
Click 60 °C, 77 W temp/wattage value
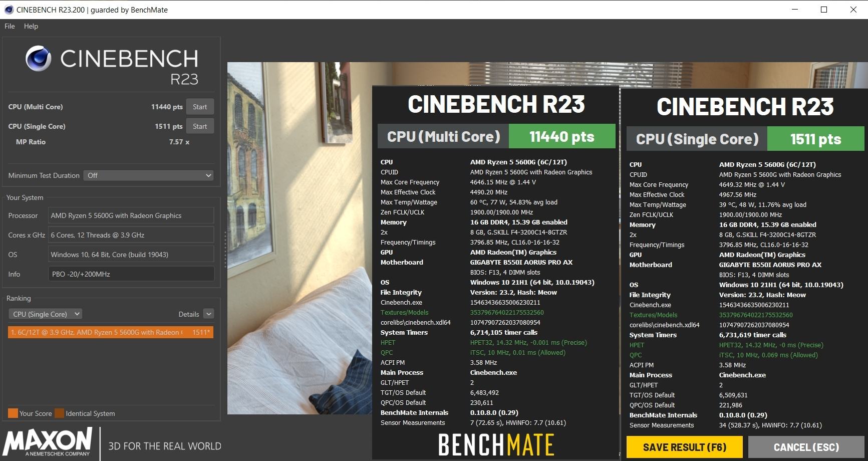coord(513,202)
